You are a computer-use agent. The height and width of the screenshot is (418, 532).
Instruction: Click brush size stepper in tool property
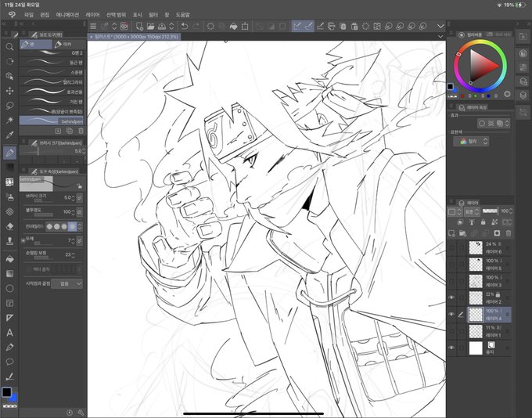click(74, 197)
